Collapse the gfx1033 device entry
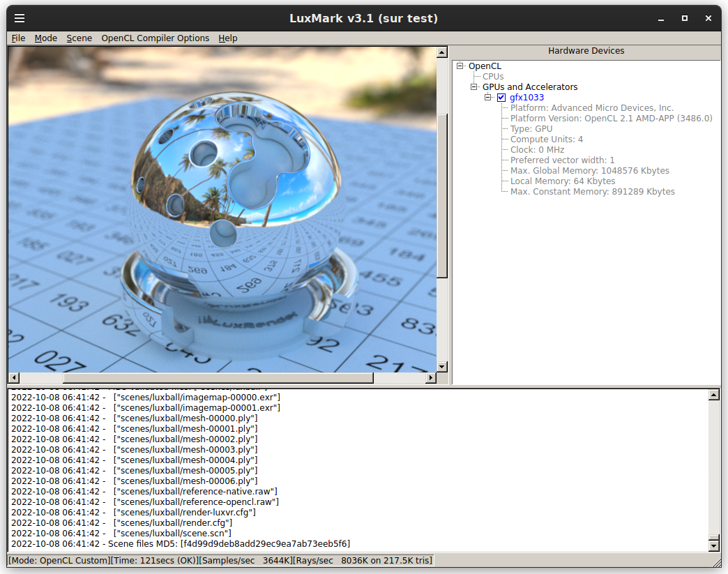The width and height of the screenshot is (728, 574). click(488, 97)
